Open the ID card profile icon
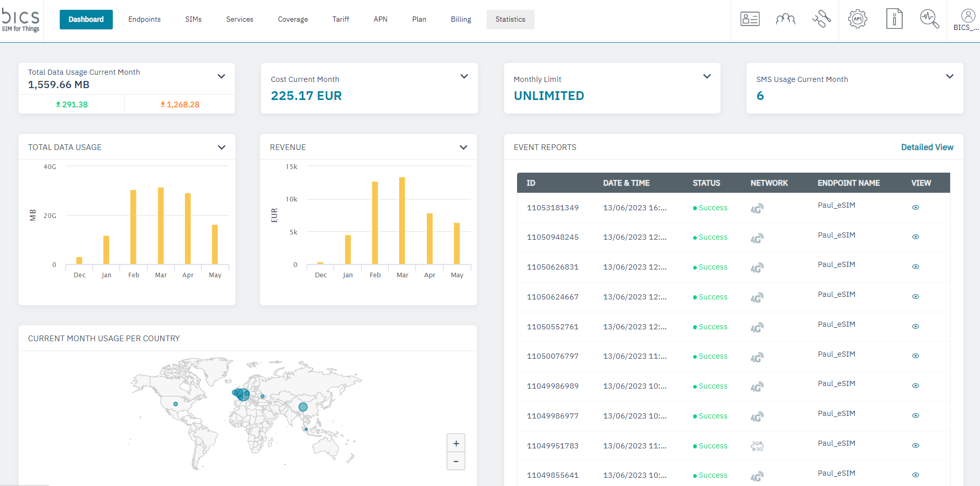 tap(750, 19)
